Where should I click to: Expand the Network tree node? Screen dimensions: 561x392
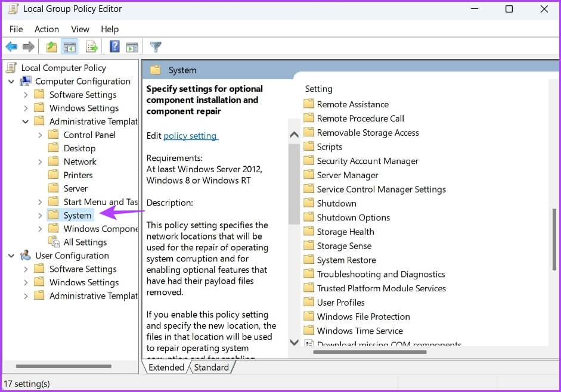[40, 161]
